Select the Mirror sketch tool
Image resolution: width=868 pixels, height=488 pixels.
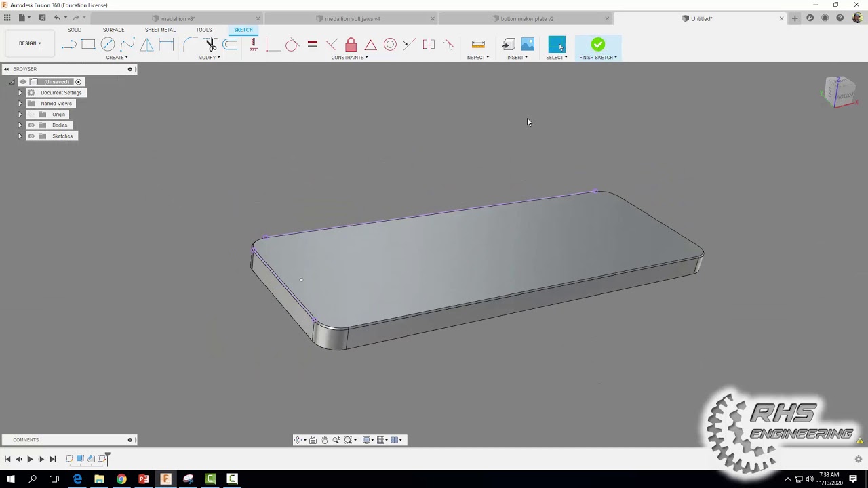click(146, 45)
